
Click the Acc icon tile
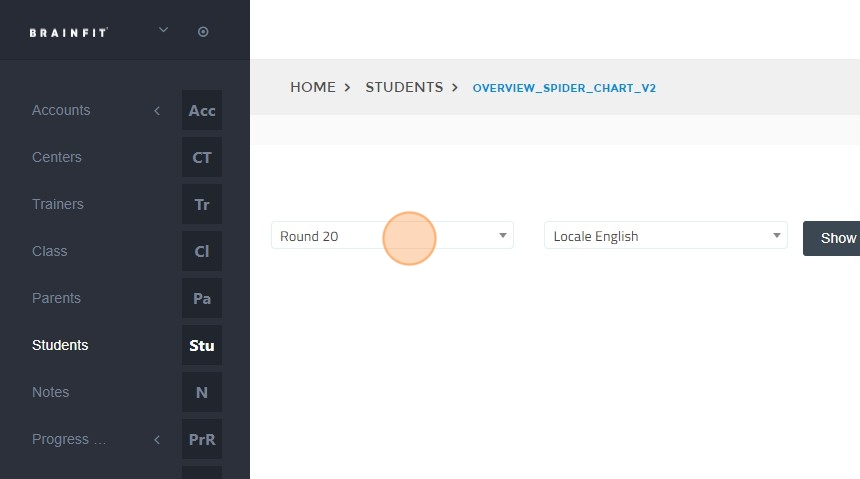tap(202, 110)
